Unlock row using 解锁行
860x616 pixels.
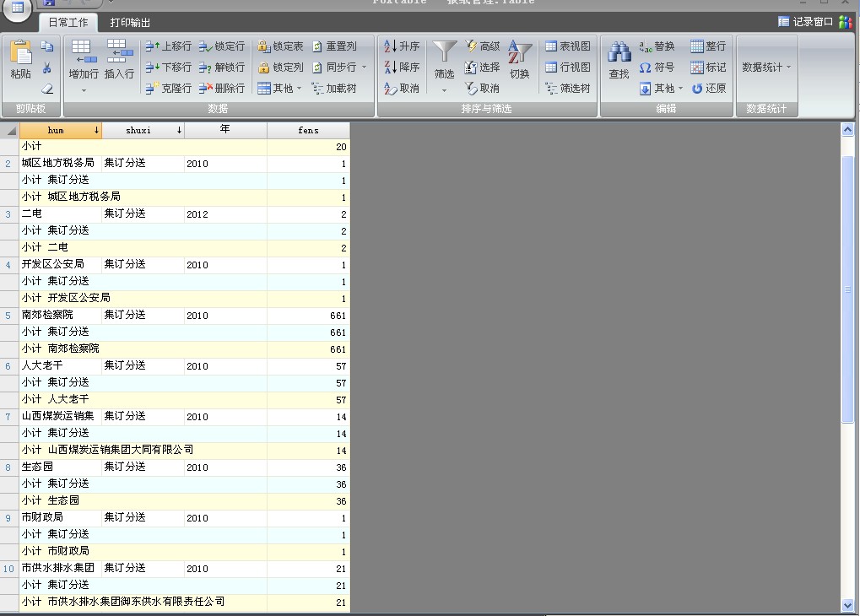(x=222, y=67)
